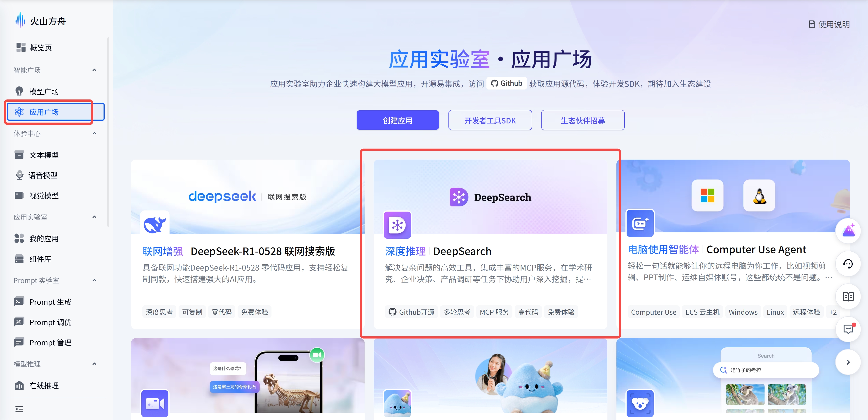
Task: Collapse the 智能广场 section
Action: [94, 70]
